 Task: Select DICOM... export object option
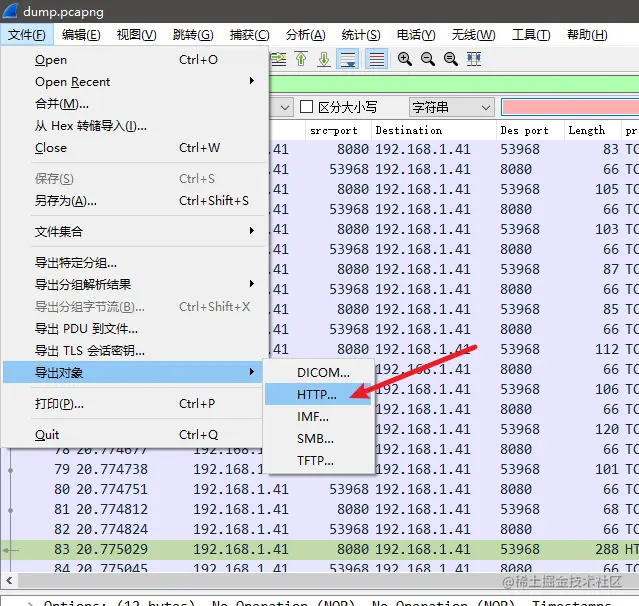[319, 372]
